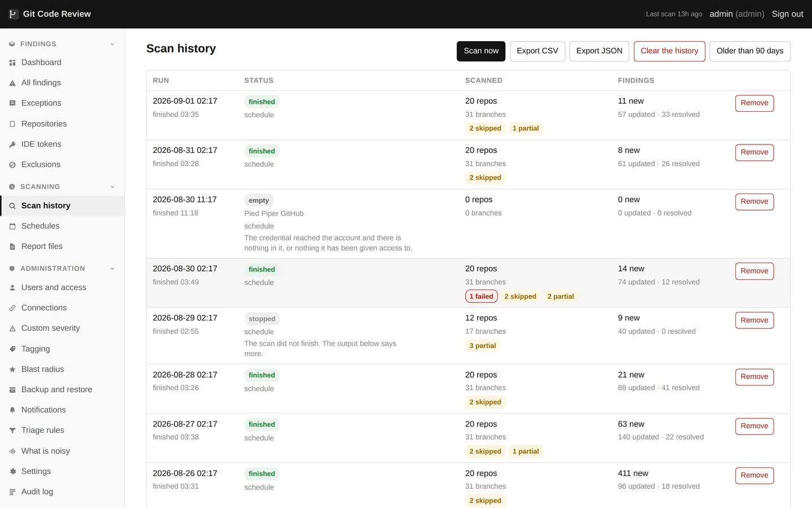Click the Pied Piper GitHub text
This screenshot has width=812, height=508.
(274, 213)
